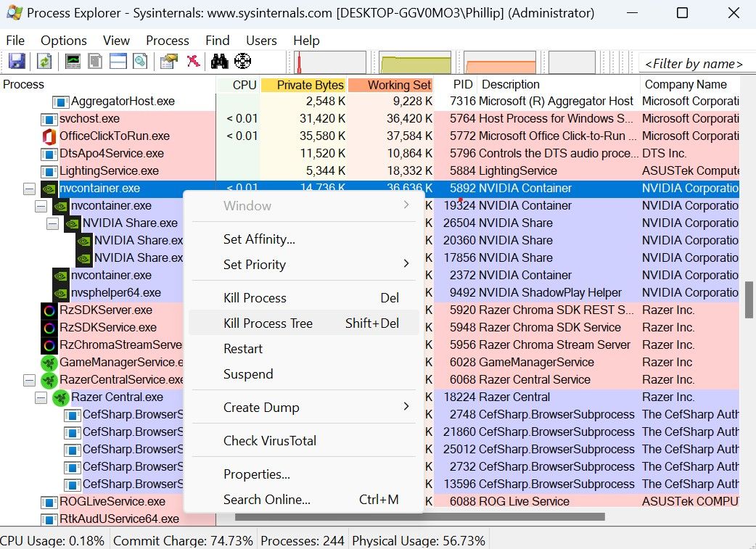Viewport: 756px width, 549px height.
Task: Choose Kill Process Tree from the context menu
Action: click(x=268, y=323)
